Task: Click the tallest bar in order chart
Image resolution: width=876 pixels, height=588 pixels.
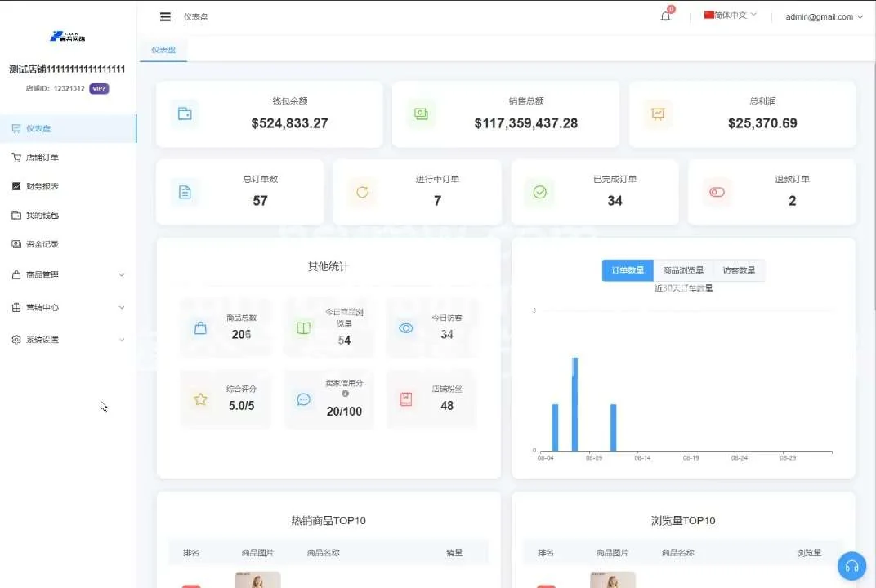Action: [x=574, y=404]
